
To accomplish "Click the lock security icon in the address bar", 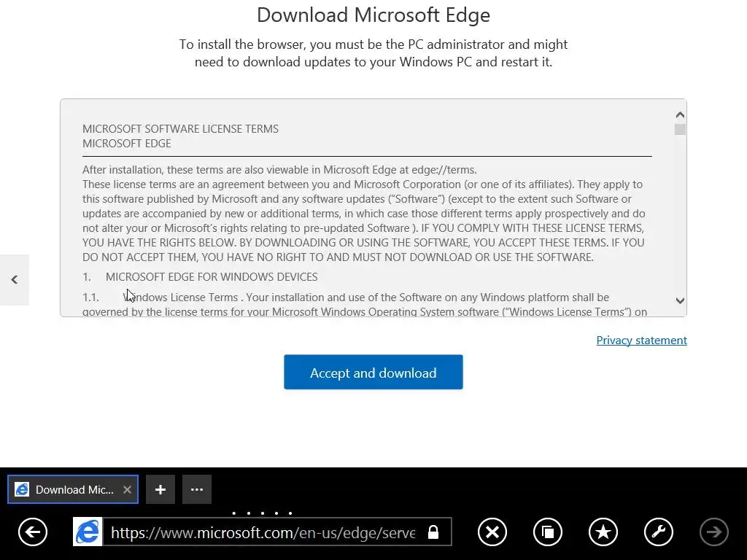I will click(x=433, y=532).
